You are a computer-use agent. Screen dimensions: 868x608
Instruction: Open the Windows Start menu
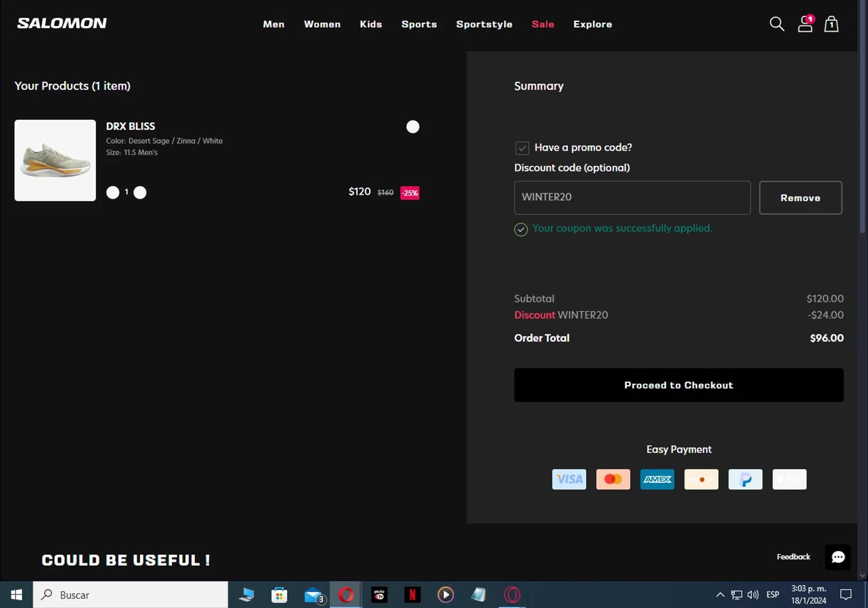coord(16,595)
